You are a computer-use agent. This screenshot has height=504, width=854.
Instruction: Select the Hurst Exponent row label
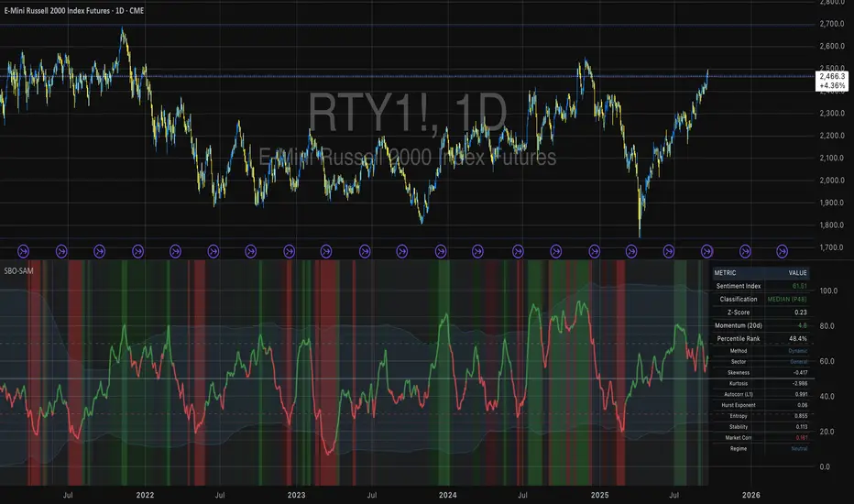pos(738,405)
